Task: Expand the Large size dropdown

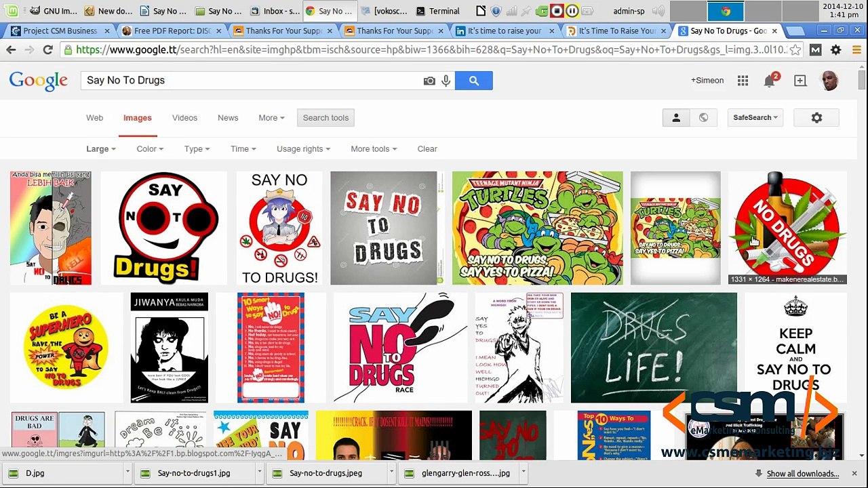Action: [101, 148]
